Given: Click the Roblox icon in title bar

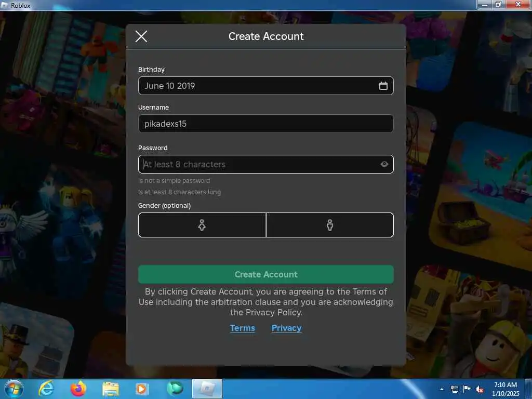Looking at the screenshot, I should pyautogui.click(x=4, y=5).
